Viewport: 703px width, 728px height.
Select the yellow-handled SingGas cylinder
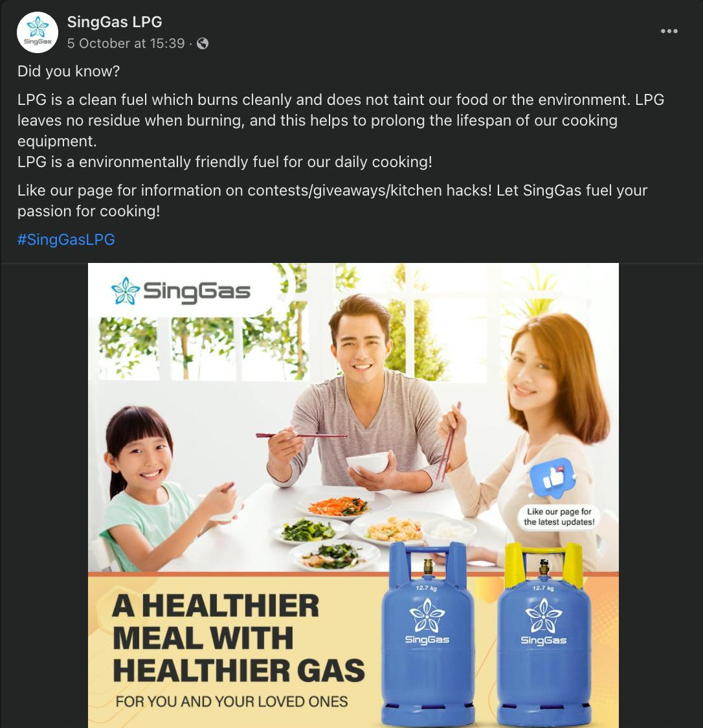[544, 635]
